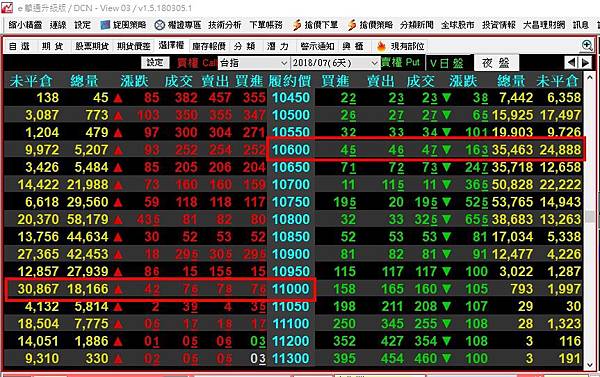600x377 pixels.
Task: Select the 選擇權 tab
Action: pyautogui.click(x=171, y=46)
